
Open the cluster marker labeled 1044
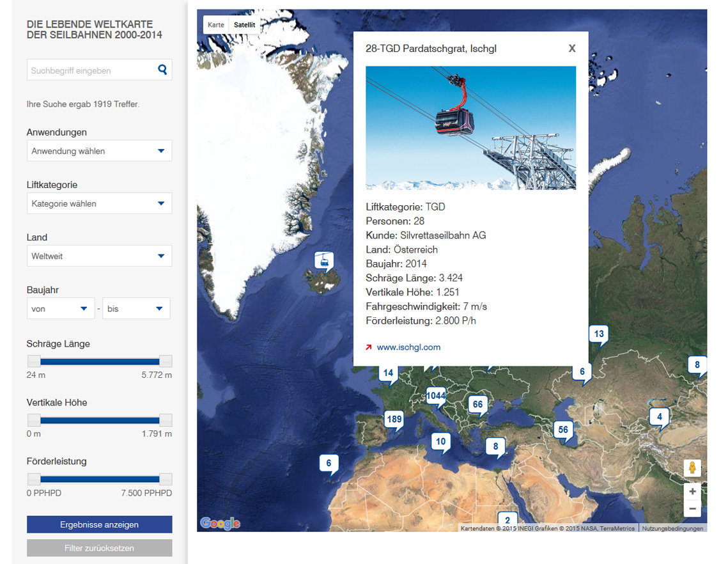click(x=436, y=396)
